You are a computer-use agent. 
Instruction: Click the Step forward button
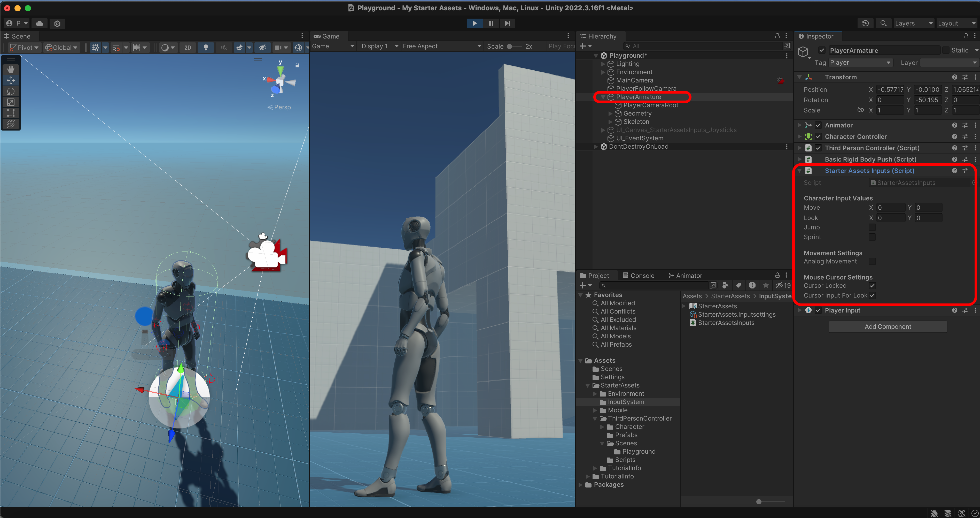point(507,23)
